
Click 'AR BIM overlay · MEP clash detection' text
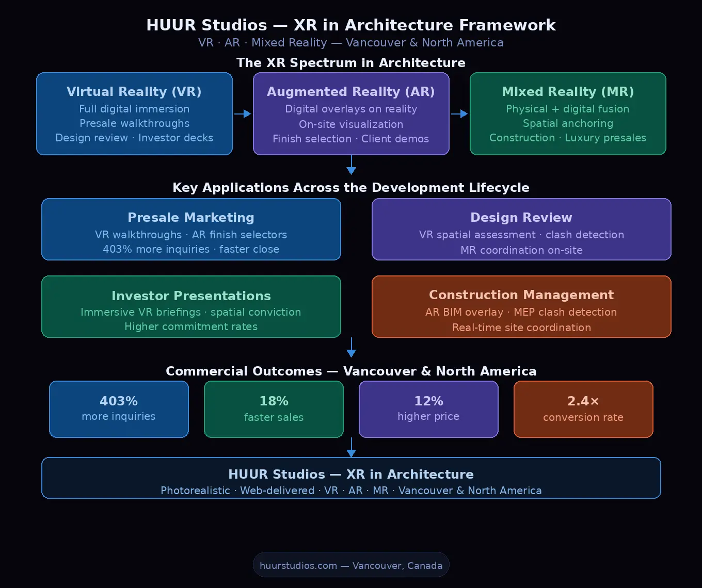[521, 312]
